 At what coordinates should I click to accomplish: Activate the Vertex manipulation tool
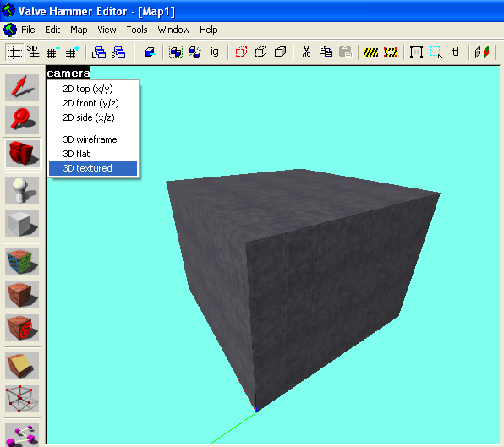click(x=22, y=399)
